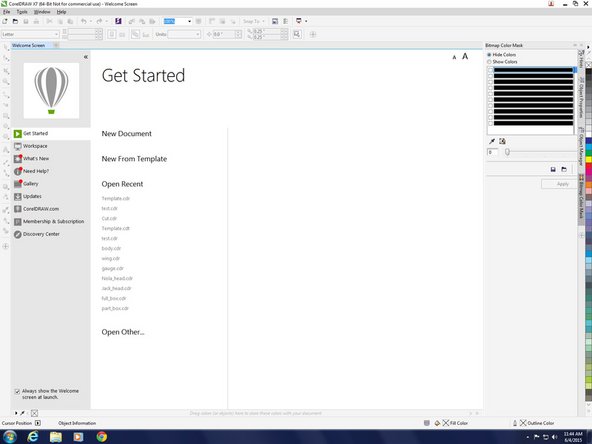The width and height of the screenshot is (592, 444).
Task: Click the color eyedropper in Bitmap Color Mask
Action: pyautogui.click(x=492, y=141)
